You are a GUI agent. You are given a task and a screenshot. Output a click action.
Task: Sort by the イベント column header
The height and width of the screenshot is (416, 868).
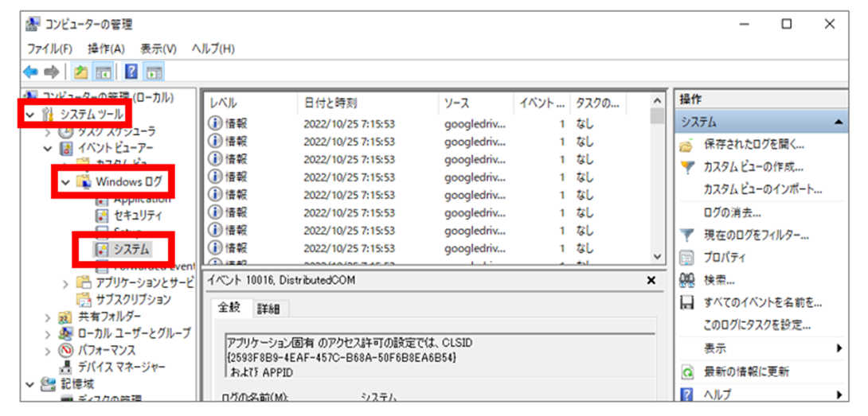pyautogui.click(x=542, y=103)
